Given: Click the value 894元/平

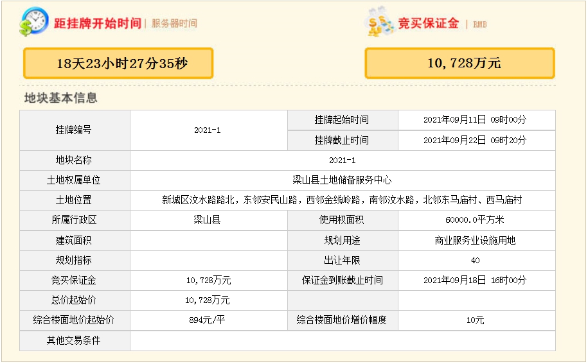Looking at the screenshot, I should click(x=208, y=320).
